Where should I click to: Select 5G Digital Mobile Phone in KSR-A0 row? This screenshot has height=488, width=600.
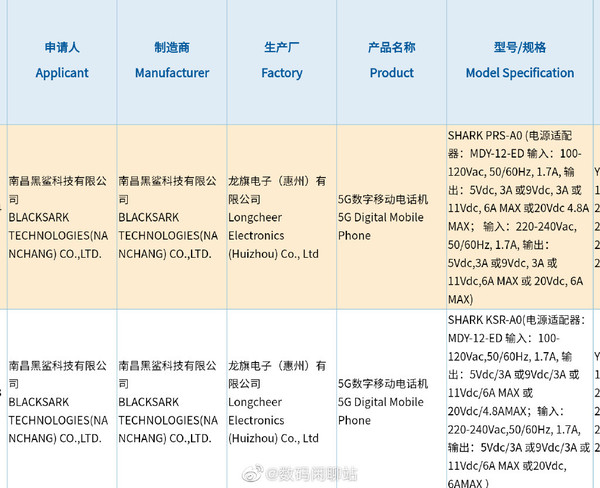click(391, 399)
